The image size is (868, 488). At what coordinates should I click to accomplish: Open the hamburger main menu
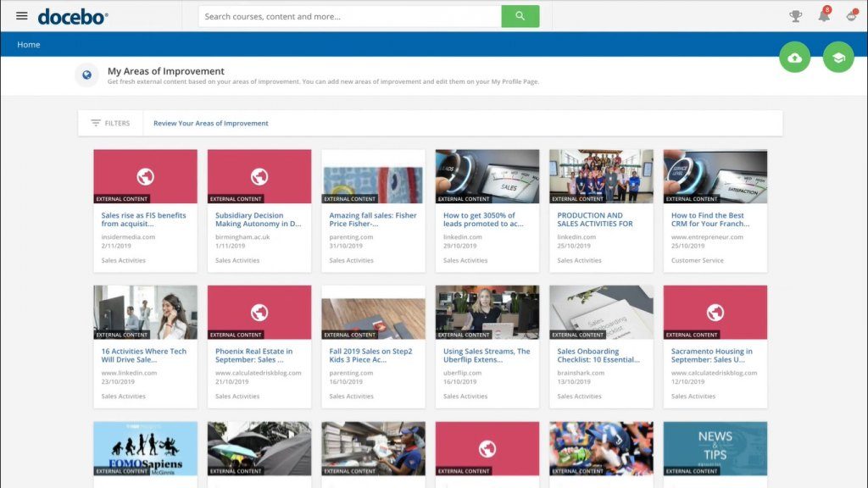coord(22,16)
